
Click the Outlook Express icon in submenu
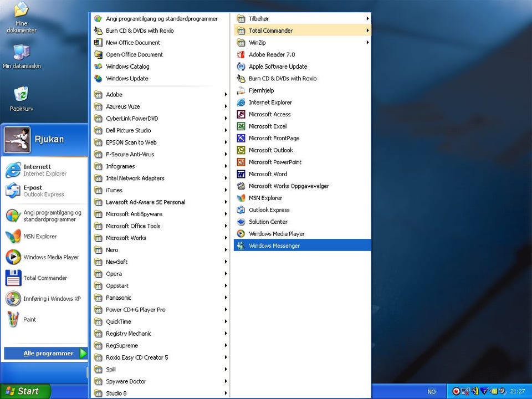point(241,210)
